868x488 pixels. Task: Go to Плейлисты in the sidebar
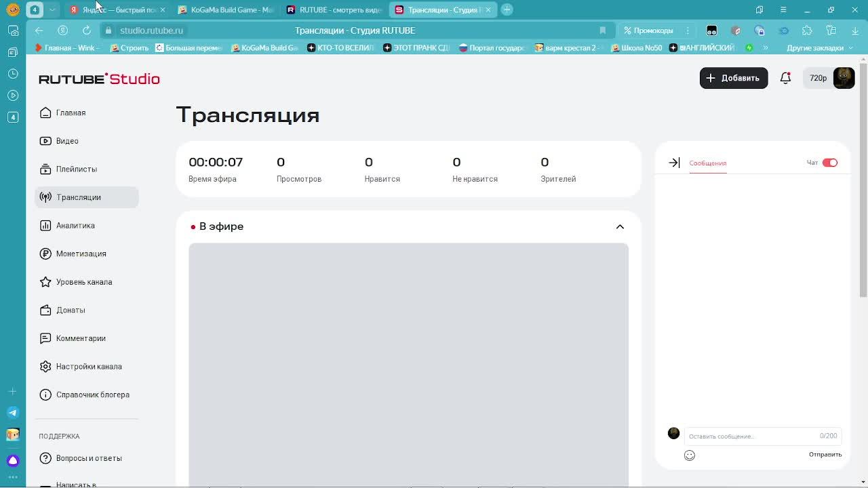click(87, 169)
